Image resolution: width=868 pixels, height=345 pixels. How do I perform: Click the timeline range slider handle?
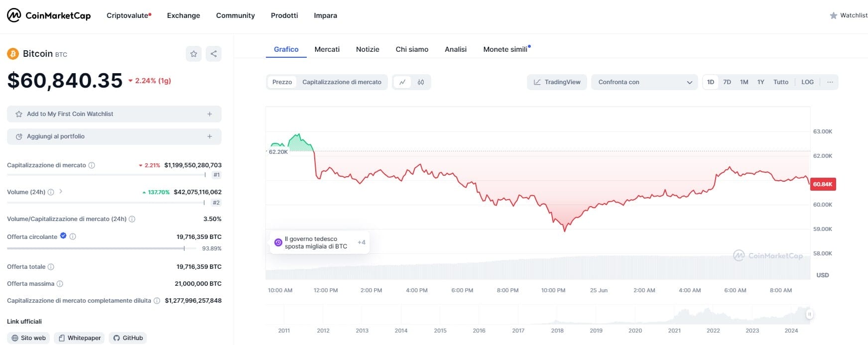point(810,314)
